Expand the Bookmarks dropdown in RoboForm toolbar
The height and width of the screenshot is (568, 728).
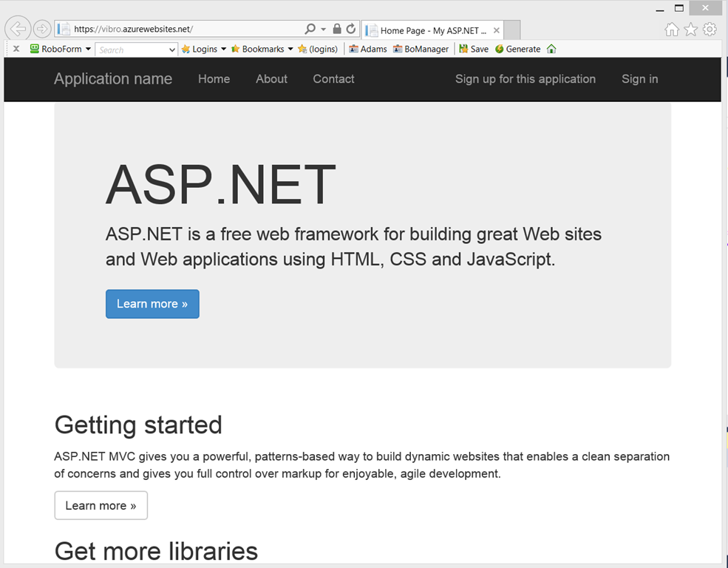(290, 49)
